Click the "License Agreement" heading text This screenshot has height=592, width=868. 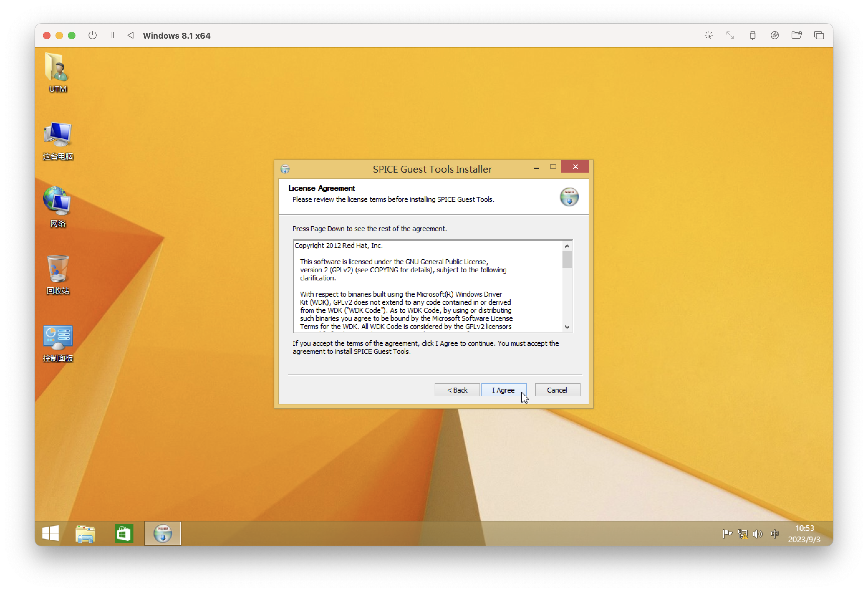[x=321, y=188]
